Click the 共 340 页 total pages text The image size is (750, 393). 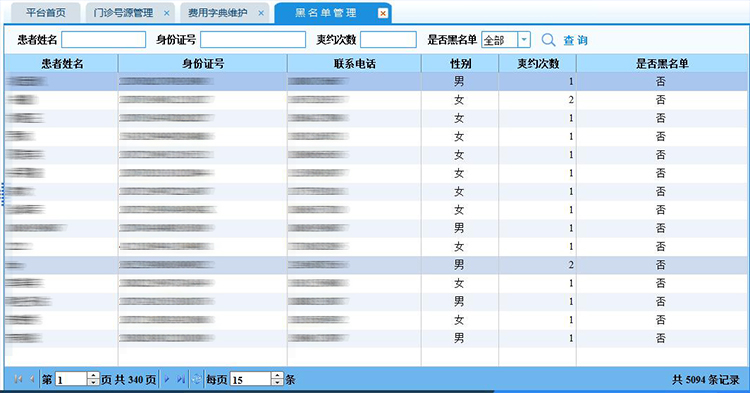coord(135,380)
